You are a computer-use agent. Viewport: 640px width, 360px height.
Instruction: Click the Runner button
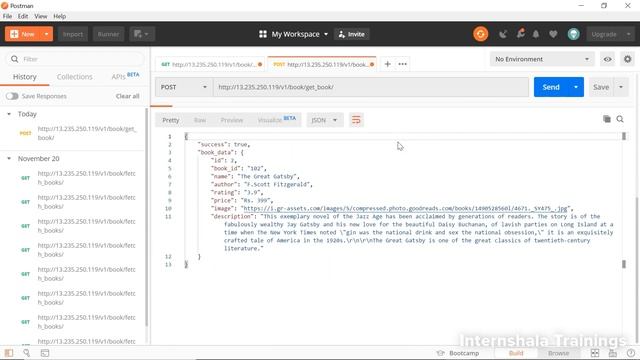(108, 34)
